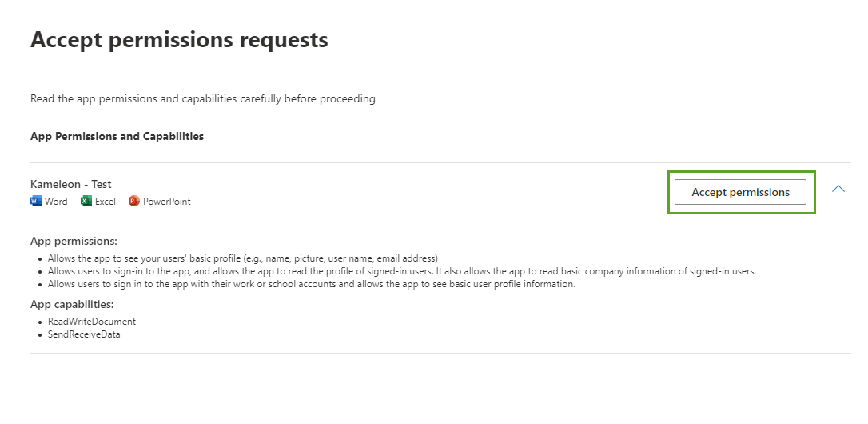Image resolution: width=868 pixels, height=424 pixels.
Task: Click the Word app icon
Action: 35,202
